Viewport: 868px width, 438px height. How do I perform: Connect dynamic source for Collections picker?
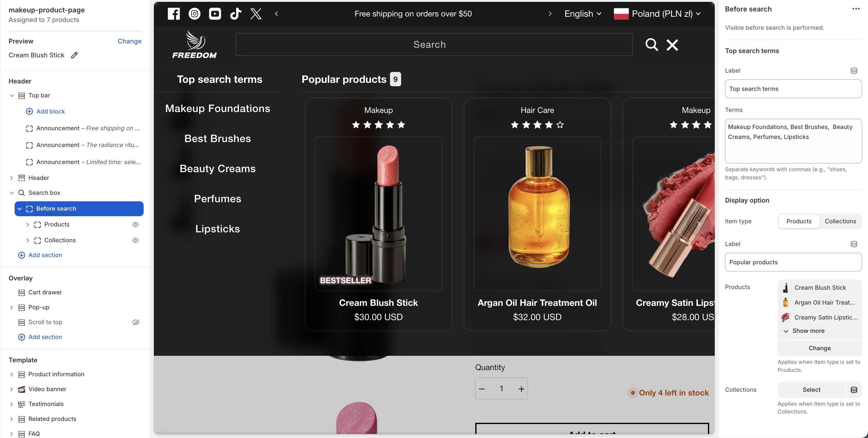(x=853, y=390)
